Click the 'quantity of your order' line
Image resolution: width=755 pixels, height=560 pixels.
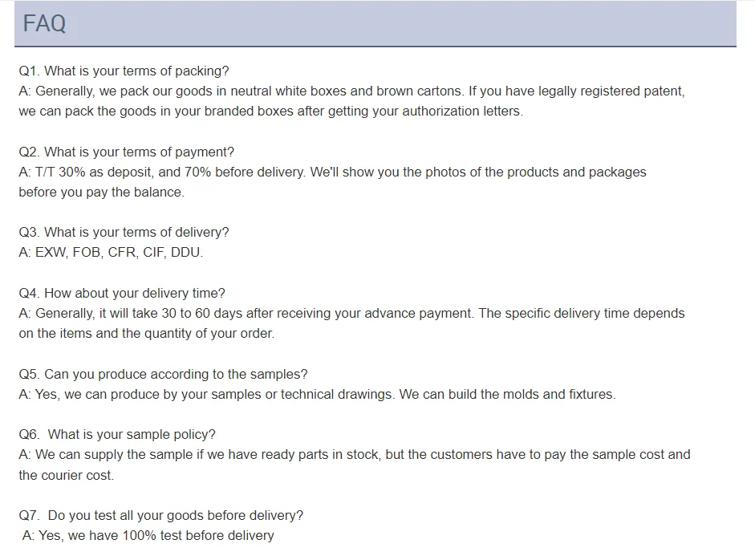click(x=146, y=333)
